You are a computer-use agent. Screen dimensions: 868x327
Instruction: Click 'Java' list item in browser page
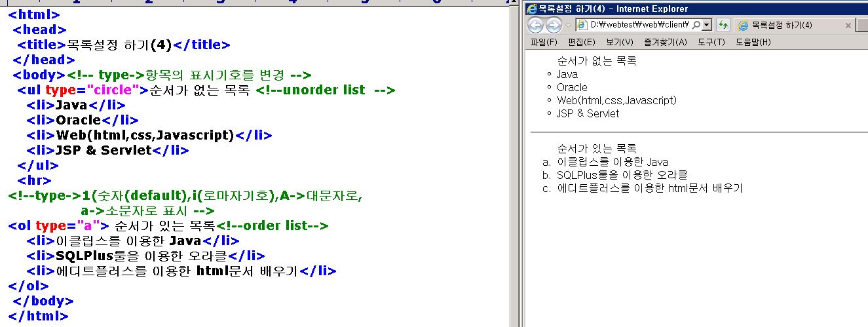point(567,74)
